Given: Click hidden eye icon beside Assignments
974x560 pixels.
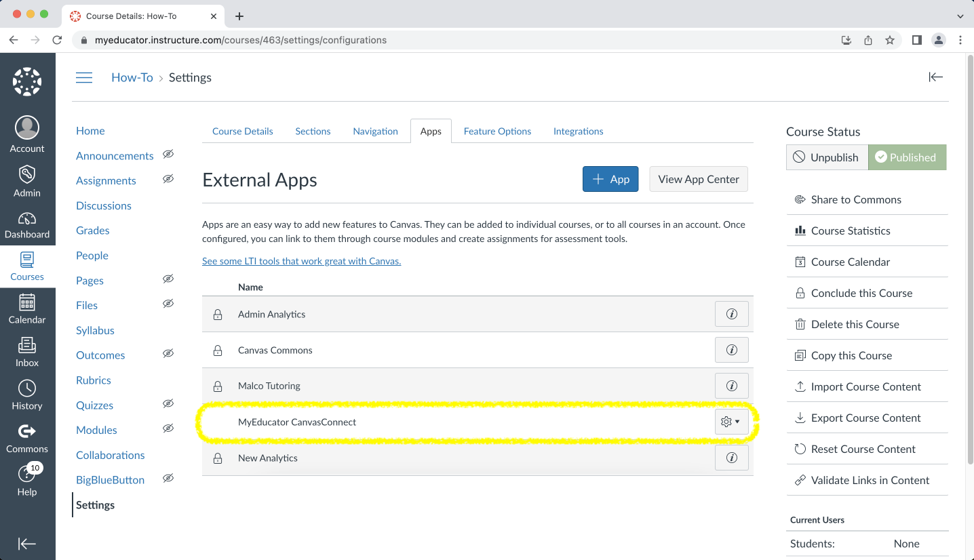Looking at the screenshot, I should pos(168,179).
